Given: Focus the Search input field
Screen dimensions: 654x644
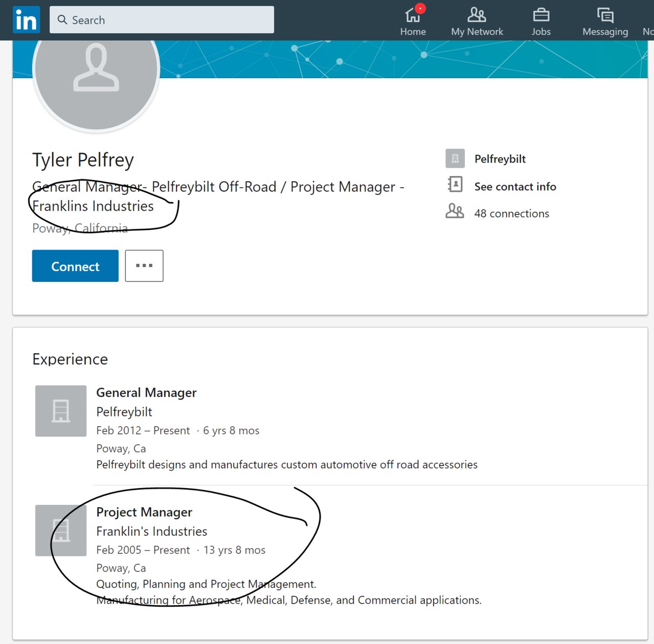Looking at the screenshot, I should point(162,20).
